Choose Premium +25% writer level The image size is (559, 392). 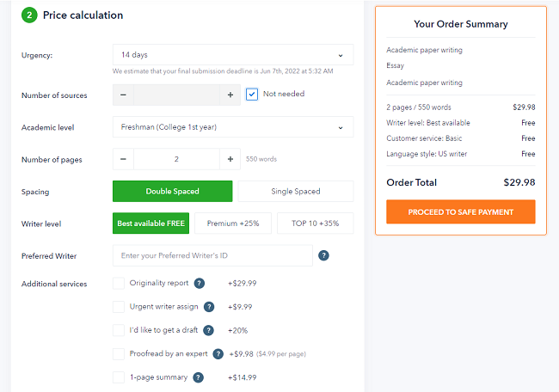pos(233,224)
